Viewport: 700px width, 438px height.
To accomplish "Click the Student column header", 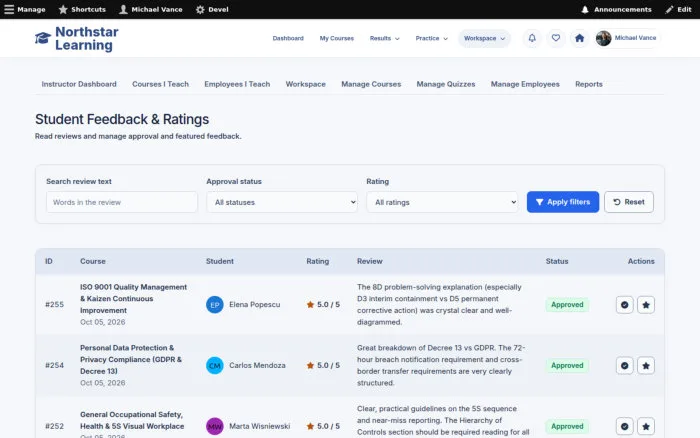I will coord(220,261).
